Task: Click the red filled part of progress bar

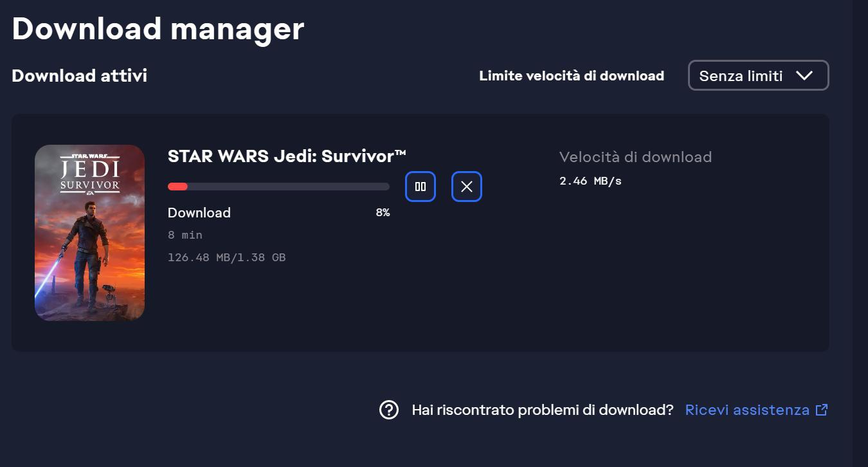Action: click(177, 187)
